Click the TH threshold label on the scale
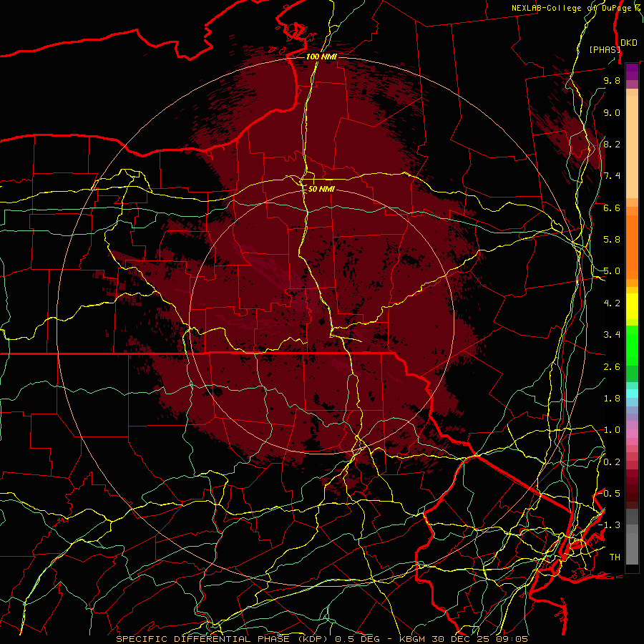Screen dimensions: 644x644 pyautogui.click(x=615, y=557)
